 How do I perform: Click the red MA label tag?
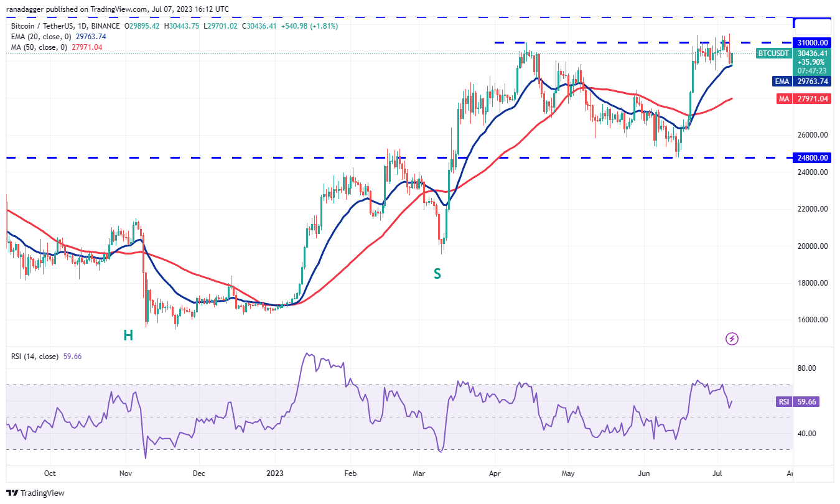(x=783, y=99)
